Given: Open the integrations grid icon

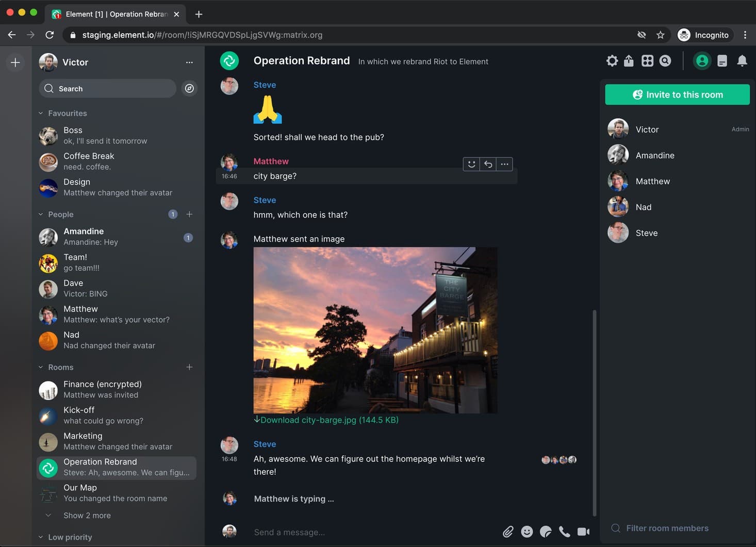Looking at the screenshot, I should (647, 61).
